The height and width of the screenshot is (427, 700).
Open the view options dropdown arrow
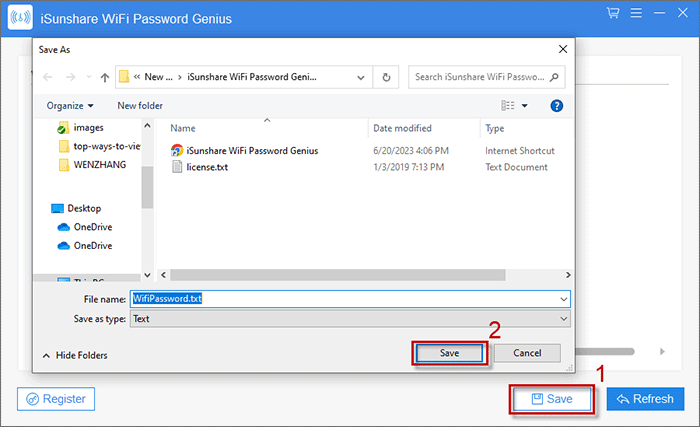coord(525,106)
